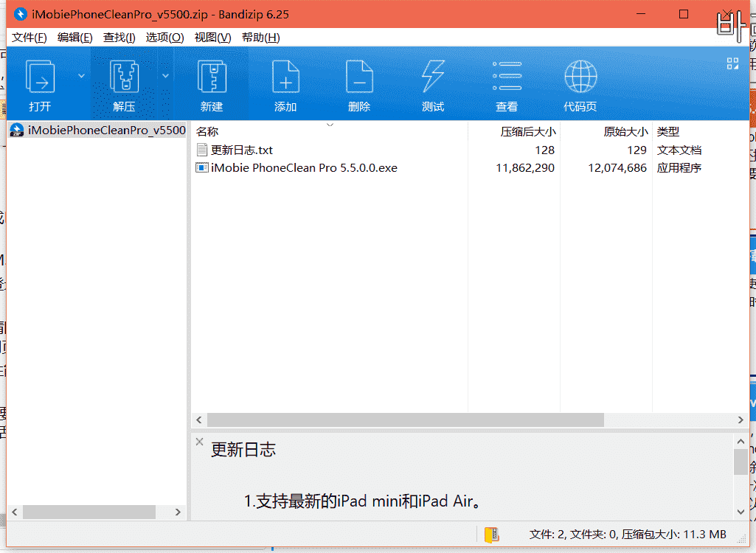This screenshot has height=553, width=756.
Task: Select iMobie PhoneClean Pro 5.5.0.0.exe file
Action: [304, 168]
